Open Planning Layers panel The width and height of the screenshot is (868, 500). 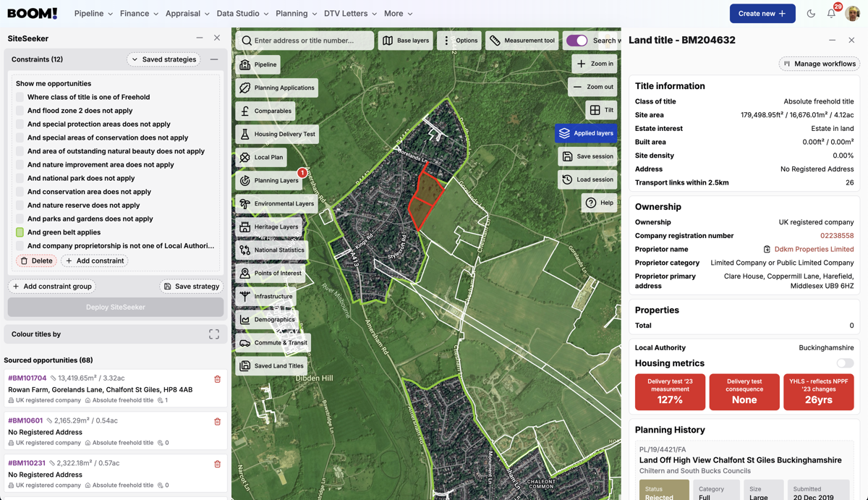[x=269, y=180]
